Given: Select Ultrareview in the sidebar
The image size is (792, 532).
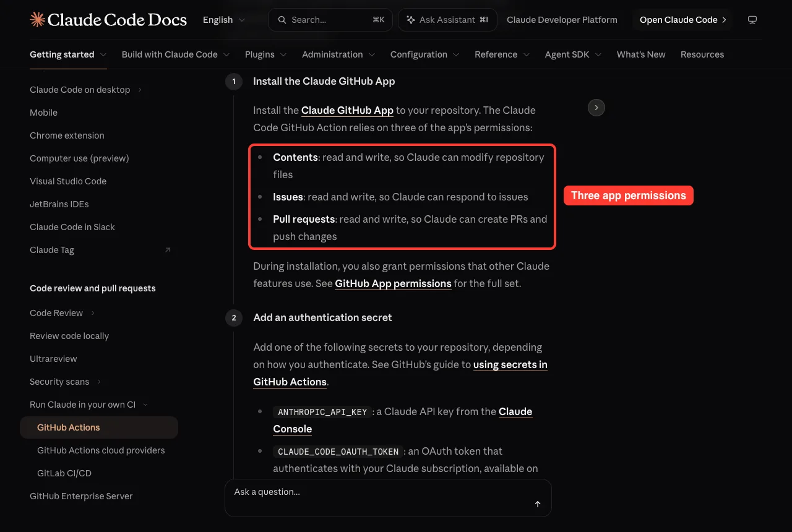Looking at the screenshot, I should [53, 359].
